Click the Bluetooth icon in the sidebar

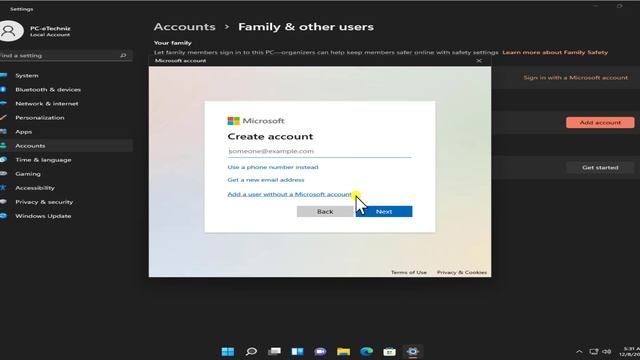click(3, 89)
